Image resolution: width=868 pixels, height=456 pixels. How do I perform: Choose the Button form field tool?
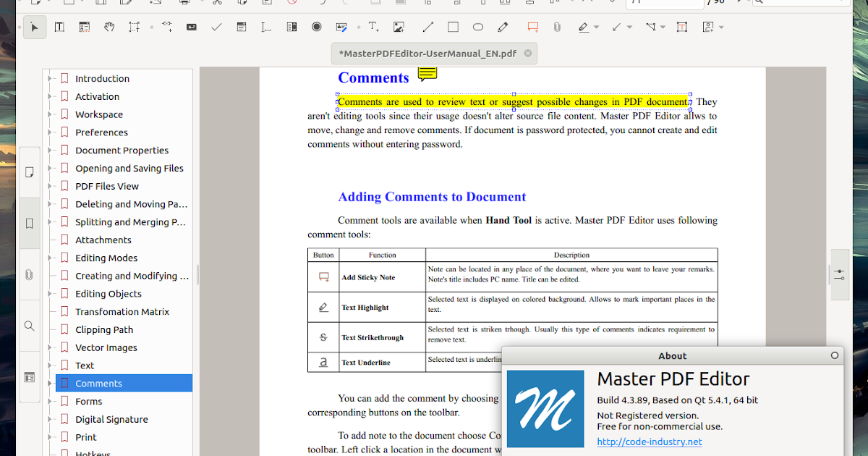click(x=192, y=28)
